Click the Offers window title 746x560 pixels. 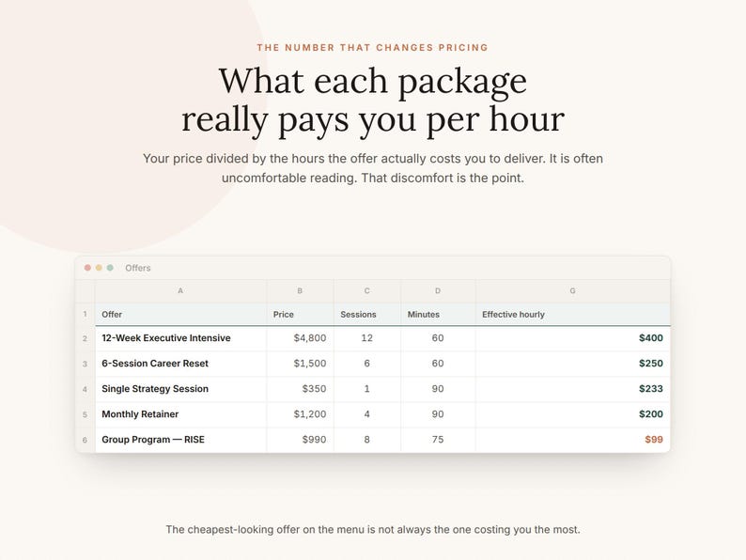click(138, 268)
